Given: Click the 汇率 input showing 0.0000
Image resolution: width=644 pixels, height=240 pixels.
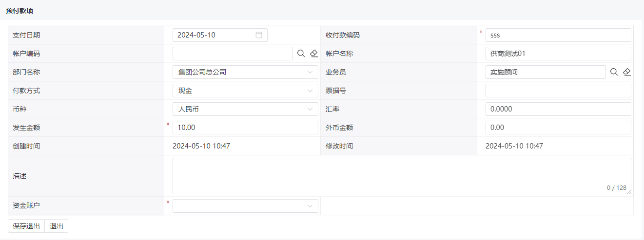Looking at the screenshot, I should click(558, 109).
